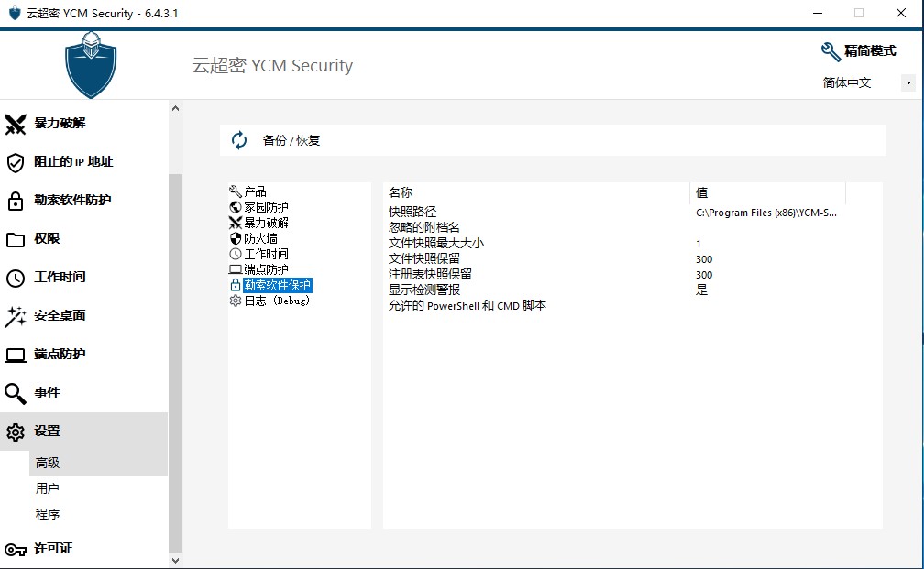Select the 端点防护 tree item
This screenshot has width=924, height=569.
[x=267, y=269]
